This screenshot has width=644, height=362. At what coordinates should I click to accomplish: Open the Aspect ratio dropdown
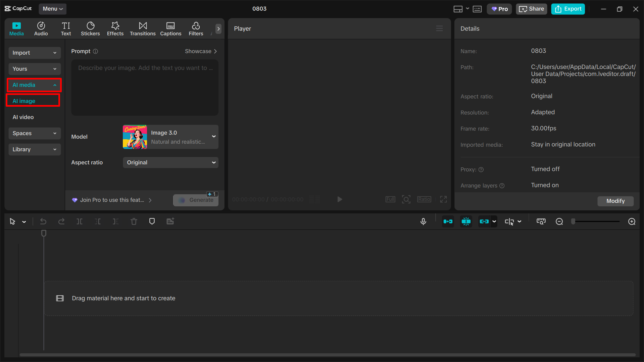pos(170,162)
